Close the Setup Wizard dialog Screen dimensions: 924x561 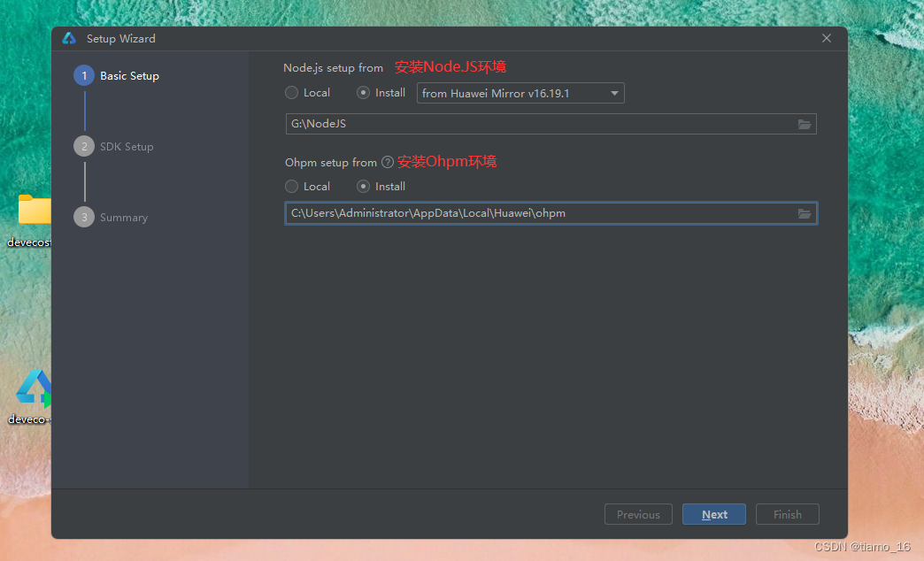pos(827,38)
